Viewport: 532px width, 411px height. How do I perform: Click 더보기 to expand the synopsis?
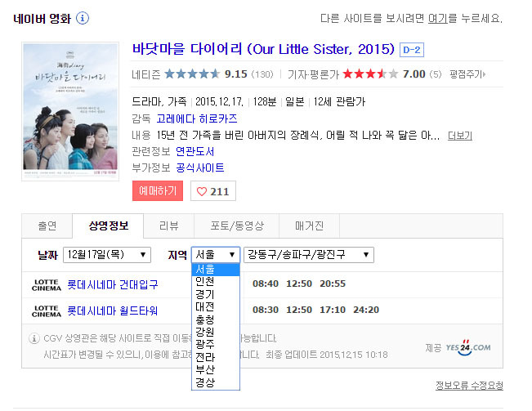tap(460, 136)
